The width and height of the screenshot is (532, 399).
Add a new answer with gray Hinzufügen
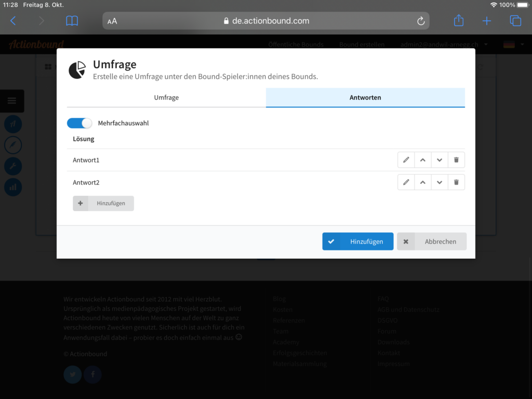click(x=103, y=204)
